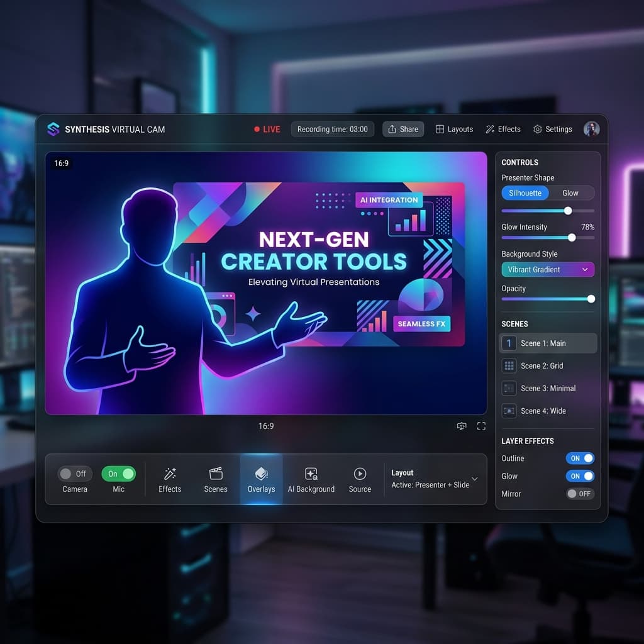Open the Layouts panel in the top bar

coord(454,129)
